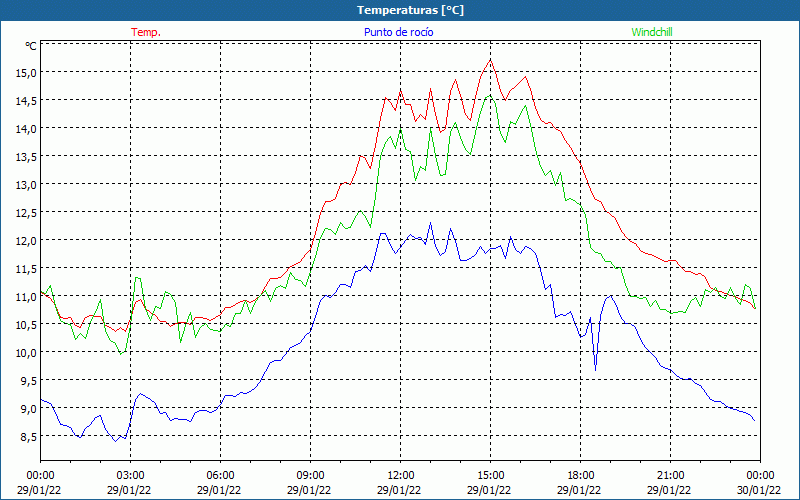This screenshot has height=500, width=800.
Task: Select the green 'Windchill' legend label
Action: point(652,32)
